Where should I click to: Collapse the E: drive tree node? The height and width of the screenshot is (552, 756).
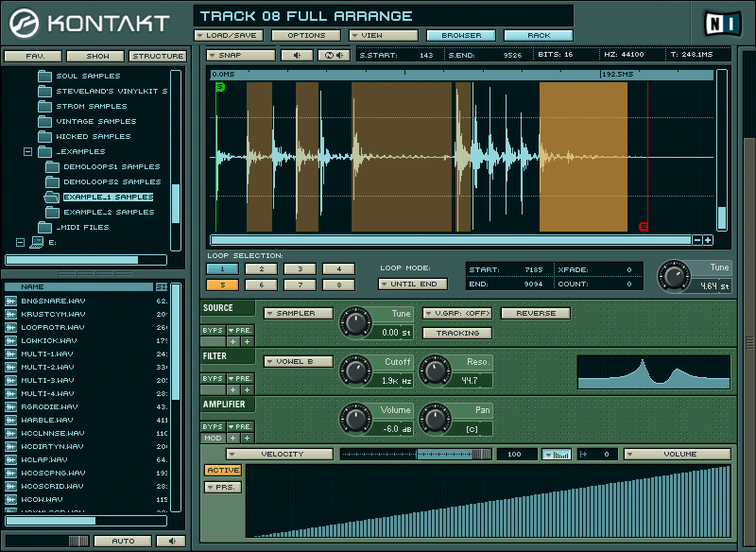pyautogui.click(x=20, y=242)
